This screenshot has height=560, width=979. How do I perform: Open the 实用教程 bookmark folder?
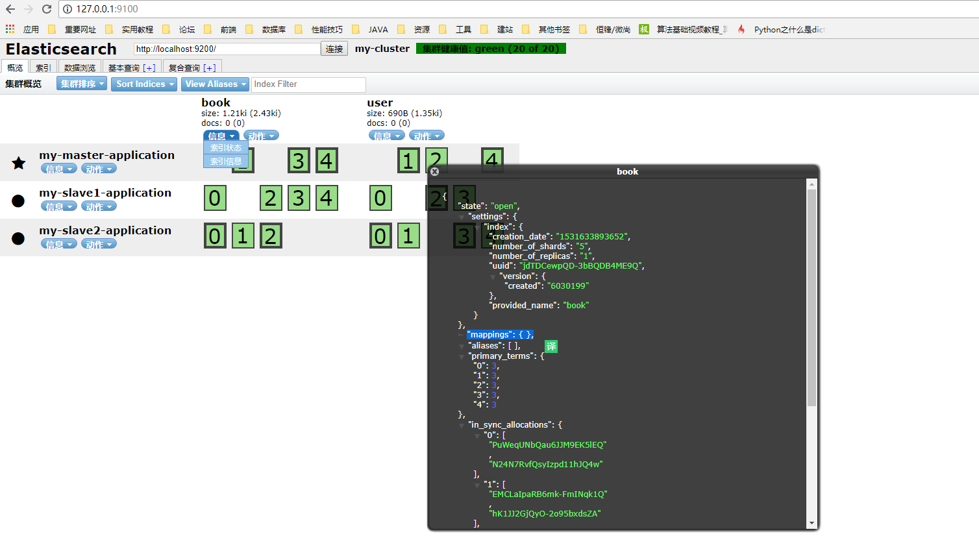[x=130, y=29]
